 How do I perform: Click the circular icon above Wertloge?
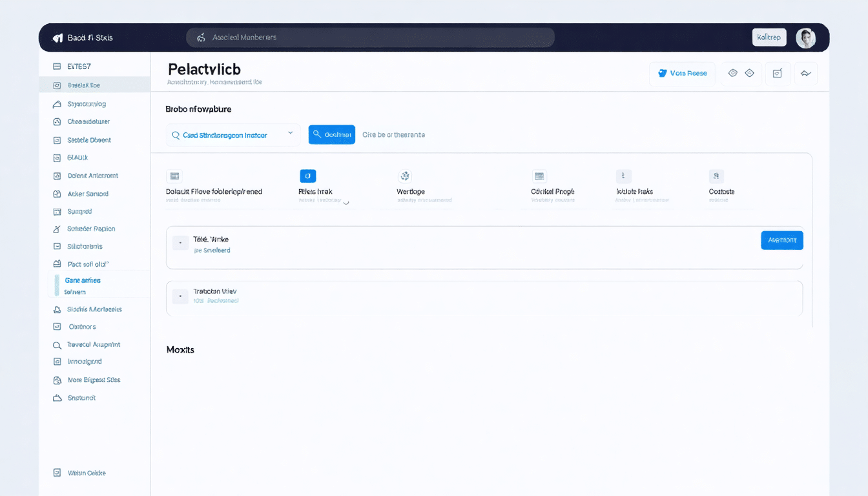(405, 176)
